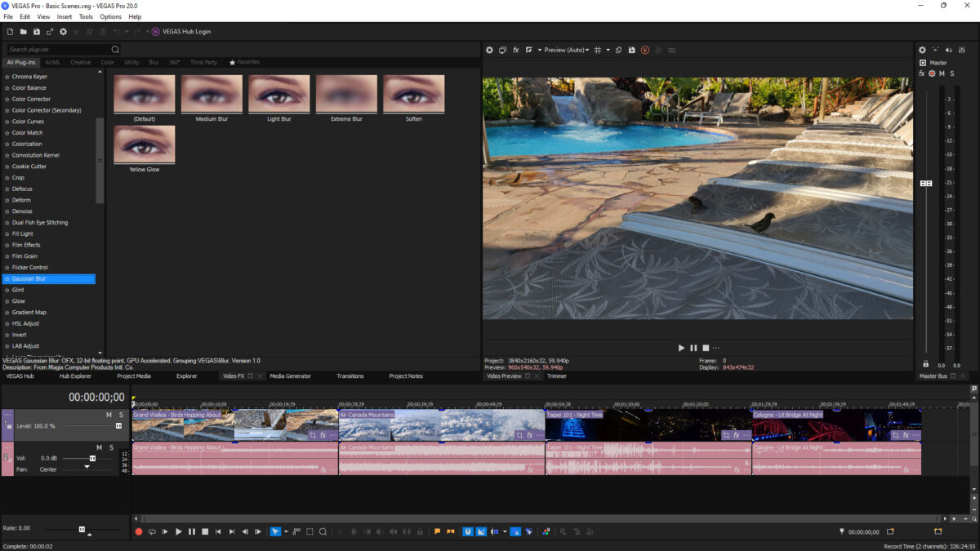Switch to the Media Generator tab
Screen dimensions: 980x551
tap(290, 376)
